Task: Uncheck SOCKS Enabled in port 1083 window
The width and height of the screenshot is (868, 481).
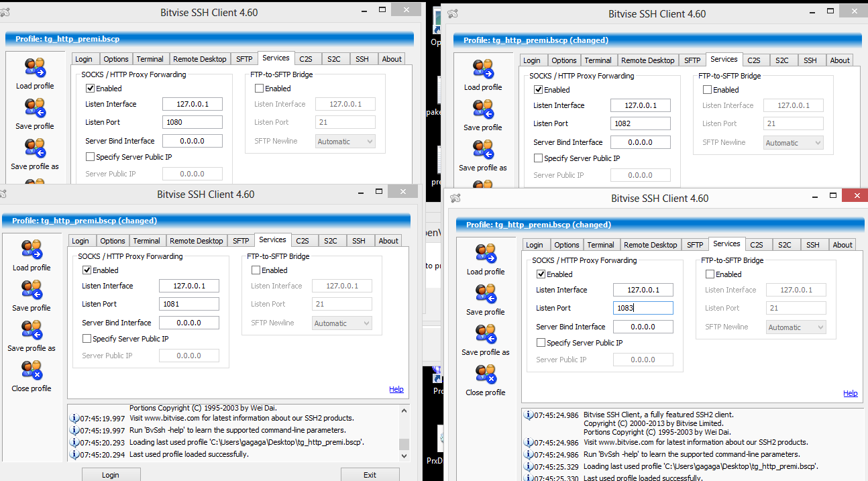Action: pos(541,274)
